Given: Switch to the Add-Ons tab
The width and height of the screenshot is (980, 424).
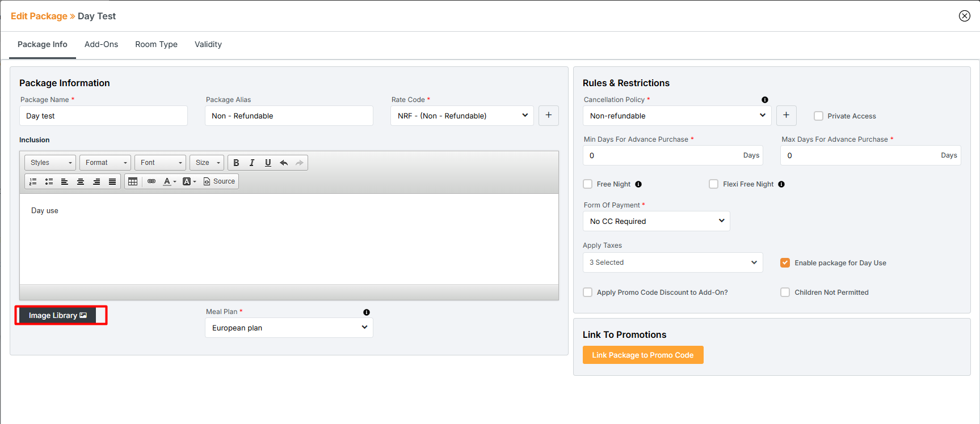Looking at the screenshot, I should 101,44.
